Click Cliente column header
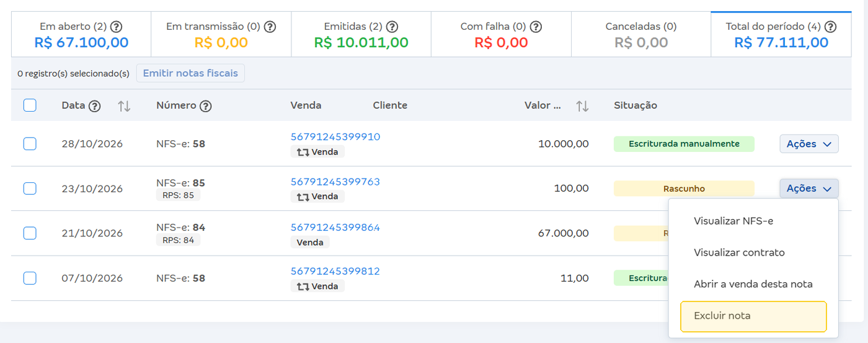 click(390, 105)
